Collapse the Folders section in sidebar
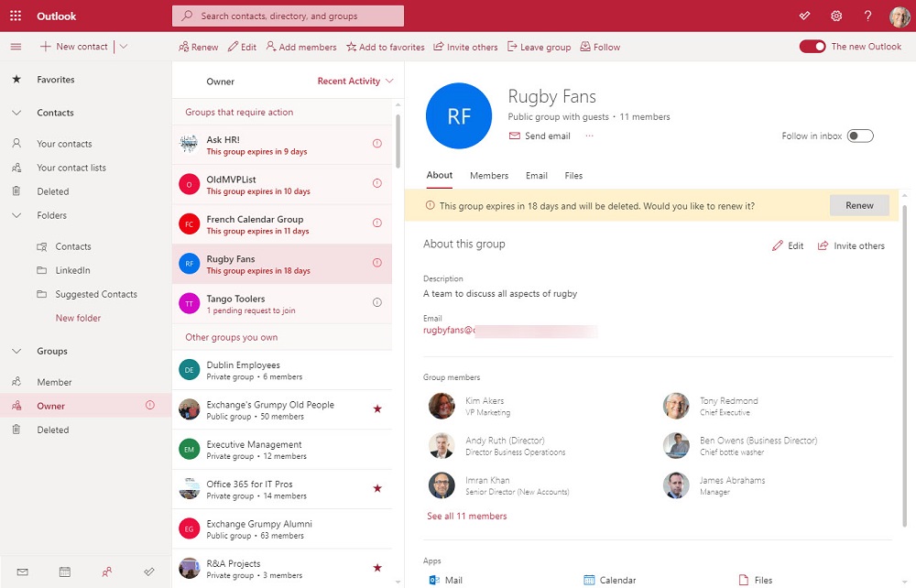The image size is (916, 588). (16, 216)
